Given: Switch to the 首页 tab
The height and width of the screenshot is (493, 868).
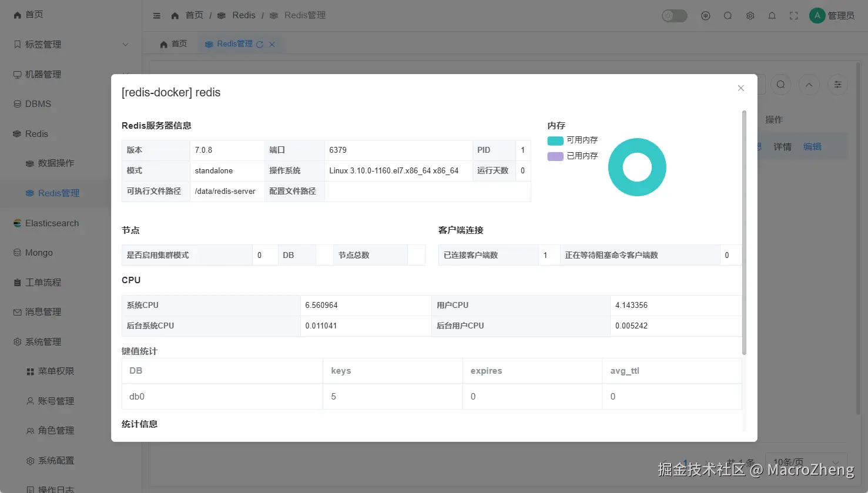Looking at the screenshot, I should (174, 44).
